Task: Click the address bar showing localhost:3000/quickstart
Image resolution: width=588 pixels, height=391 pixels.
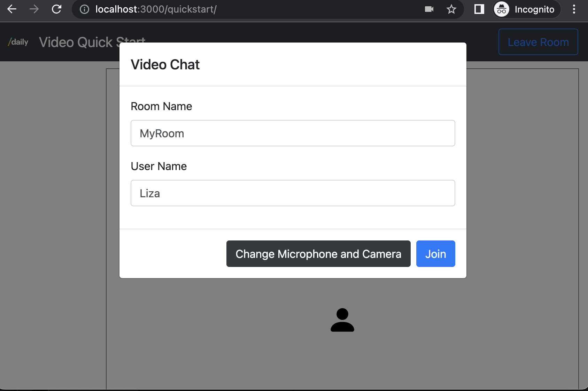Action: coord(156,9)
